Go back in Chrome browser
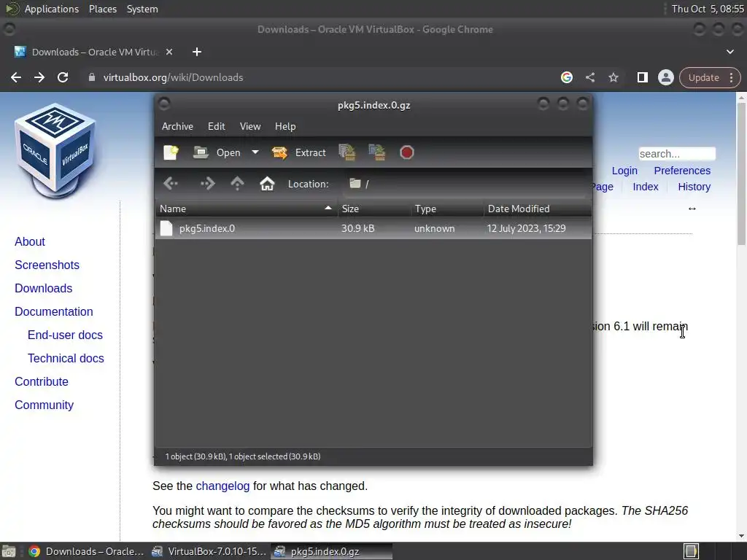The width and height of the screenshot is (747, 560). (16, 77)
